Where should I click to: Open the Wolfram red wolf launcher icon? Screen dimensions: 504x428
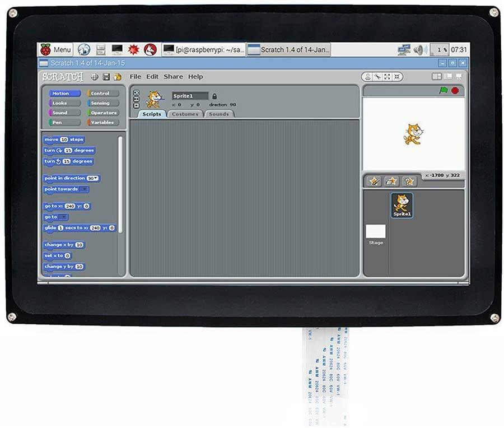[150, 49]
